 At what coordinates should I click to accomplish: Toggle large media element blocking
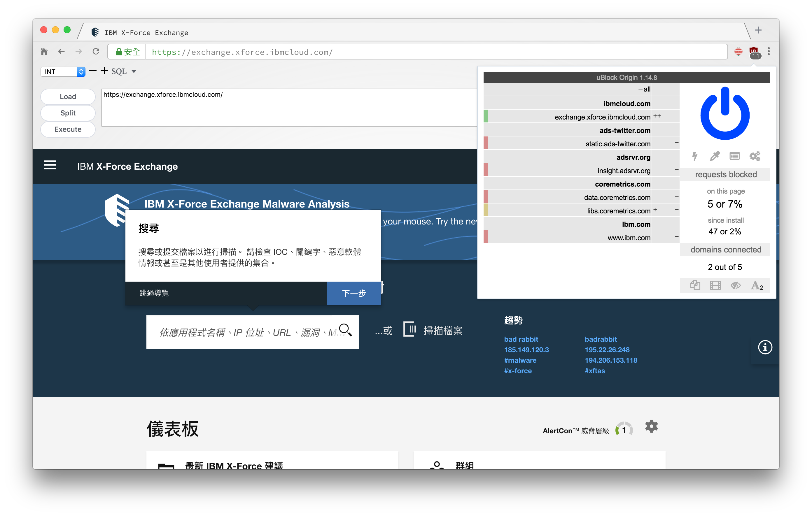(x=715, y=285)
